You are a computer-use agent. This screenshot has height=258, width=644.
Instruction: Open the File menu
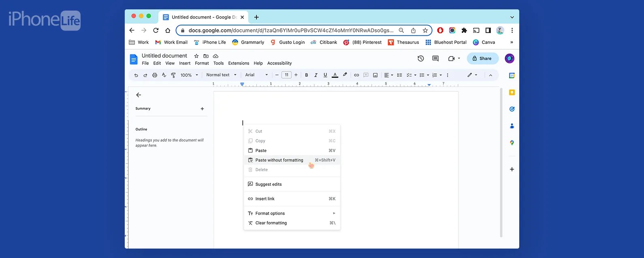(x=145, y=63)
